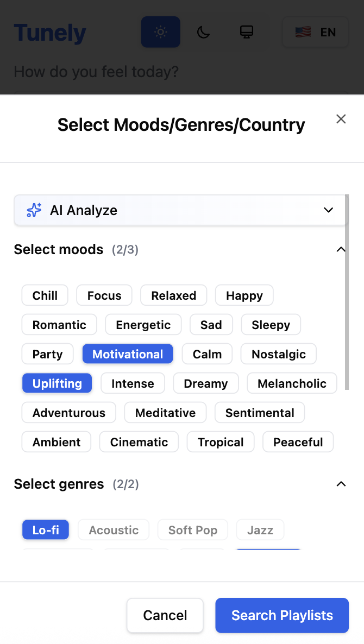Toggle the Chill mood chip
The height and width of the screenshot is (644, 364).
click(x=45, y=295)
